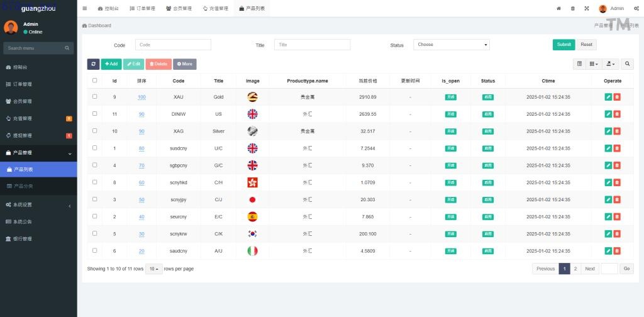Open the rows per page dropdown

click(153, 269)
